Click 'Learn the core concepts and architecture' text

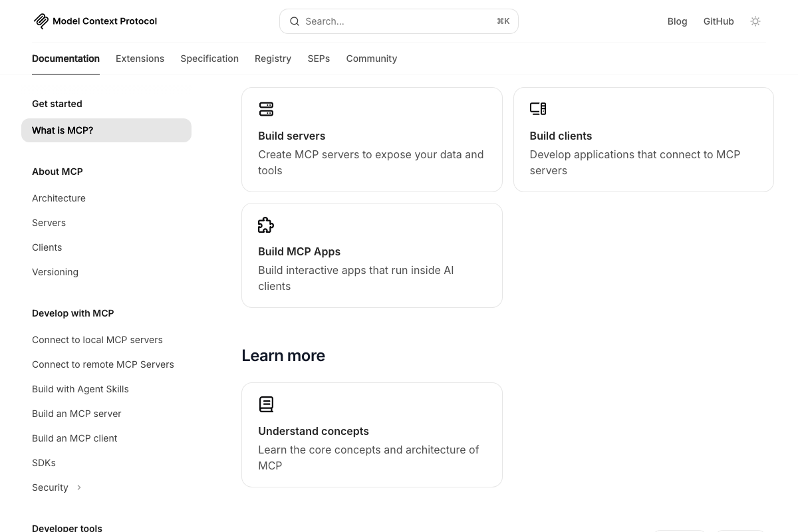(362, 450)
